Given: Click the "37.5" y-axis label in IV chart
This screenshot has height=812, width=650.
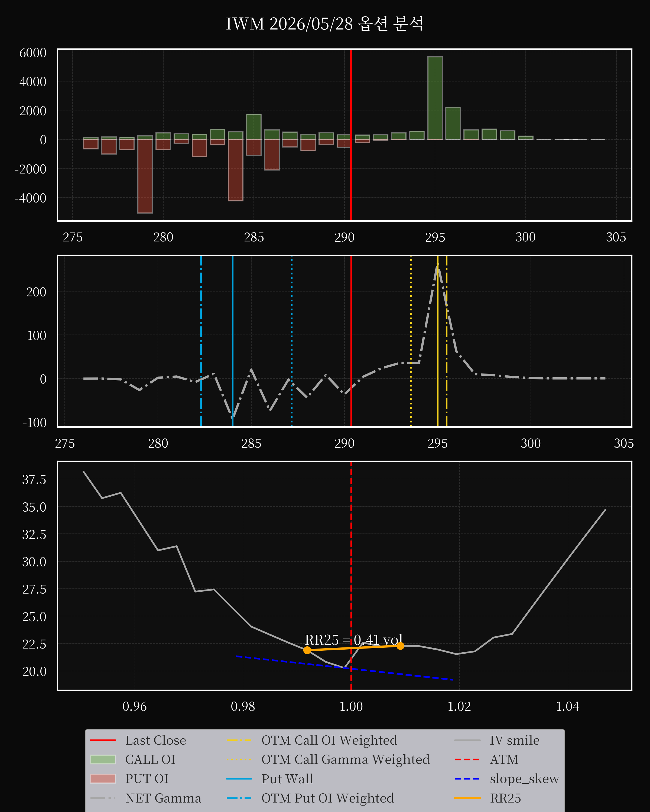Looking at the screenshot, I should pyautogui.click(x=34, y=480).
